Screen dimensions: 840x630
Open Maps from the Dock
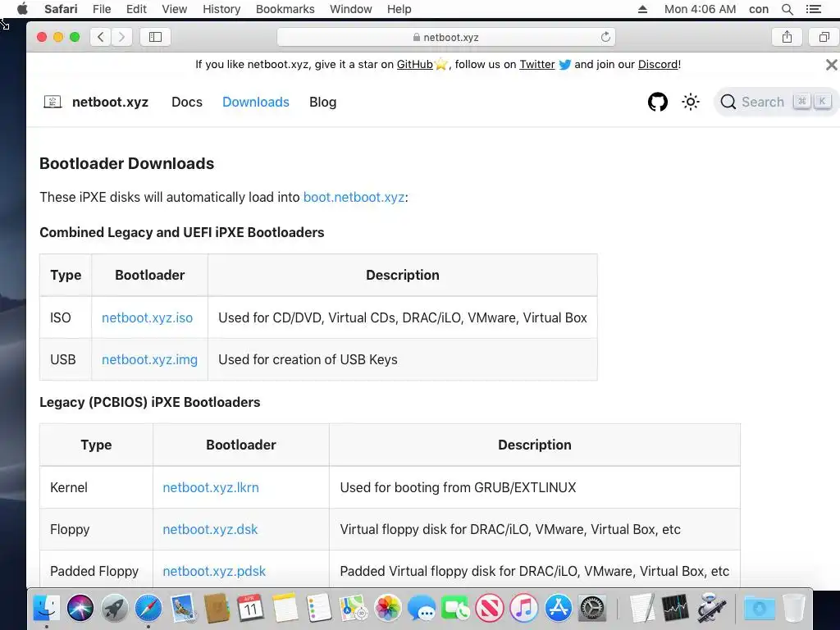353,608
